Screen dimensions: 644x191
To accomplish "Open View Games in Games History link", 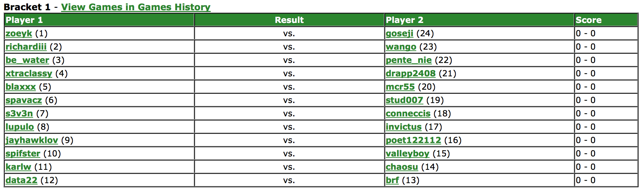I will [x=136, y=7].
